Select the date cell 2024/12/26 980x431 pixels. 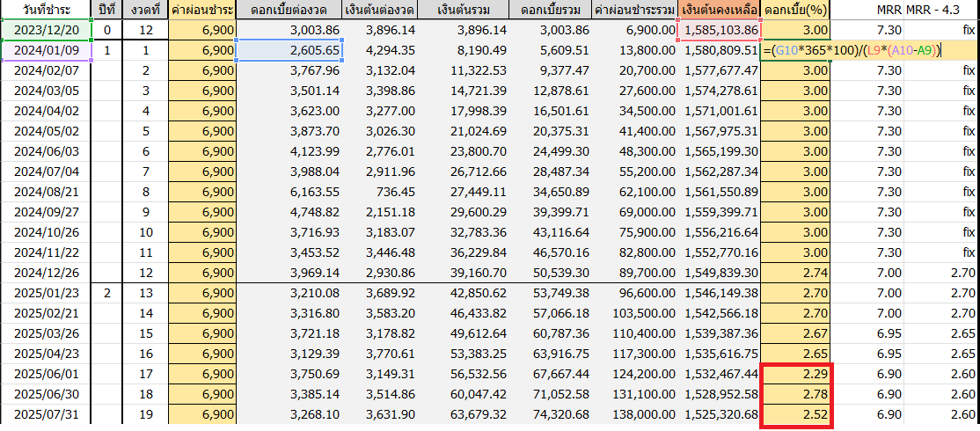point(46,273)
